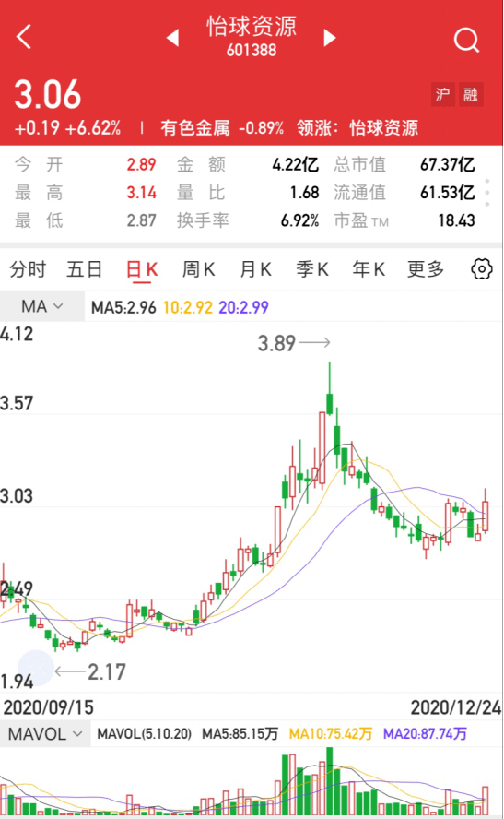Viewport: 504px width, 819px height.
Task: Open chart settings gear icon
Action: click(482, 269)
